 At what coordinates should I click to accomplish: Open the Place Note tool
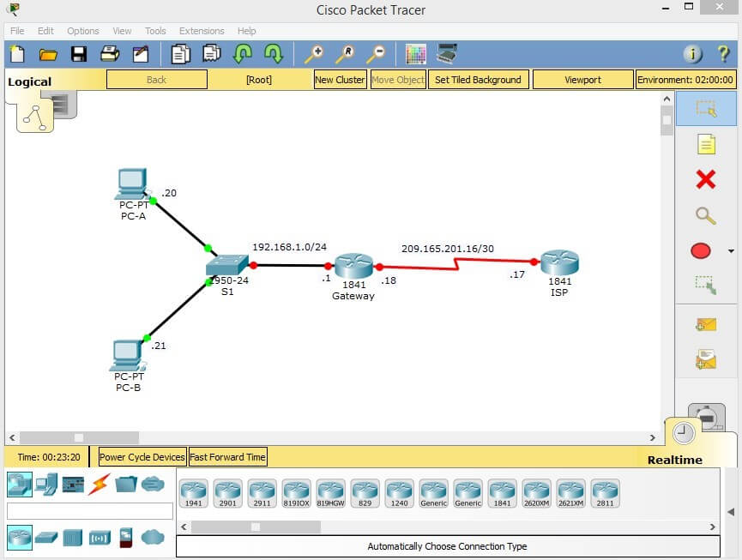[x=706, y=144]
